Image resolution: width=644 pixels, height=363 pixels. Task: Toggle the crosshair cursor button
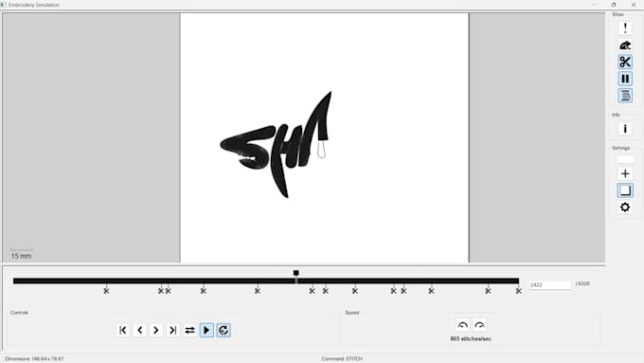tap(625, 173)
